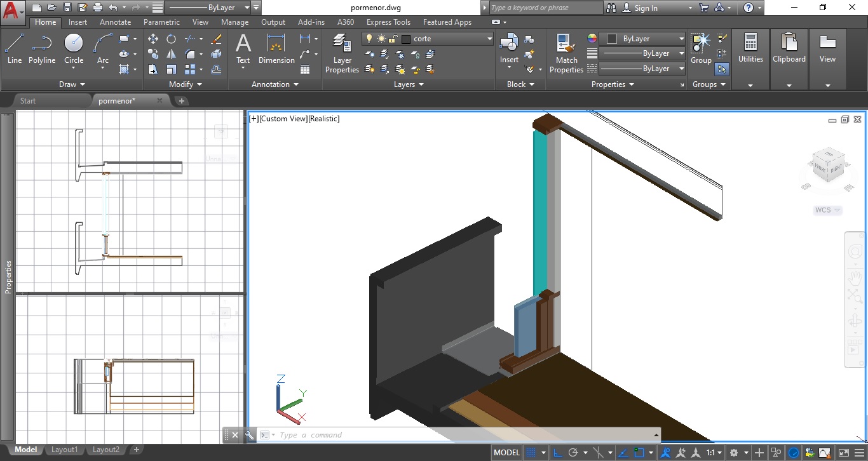Open the lineweight ByLayer dropdown

643,53
